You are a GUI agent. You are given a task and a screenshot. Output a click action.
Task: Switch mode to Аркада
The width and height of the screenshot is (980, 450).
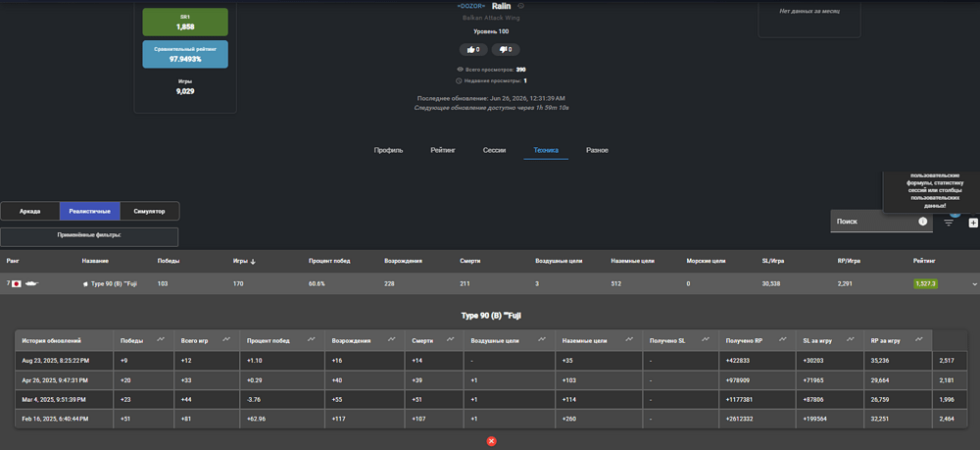click(x=30, y=211)
